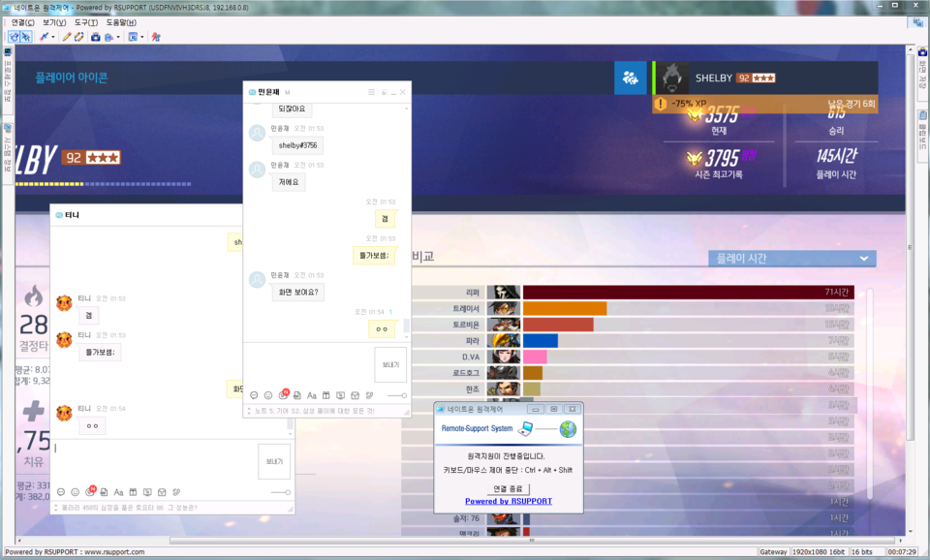Viewport: 930px width, 560px height.
Task: Click the 연결 종료 button
Action: point(508,488)
